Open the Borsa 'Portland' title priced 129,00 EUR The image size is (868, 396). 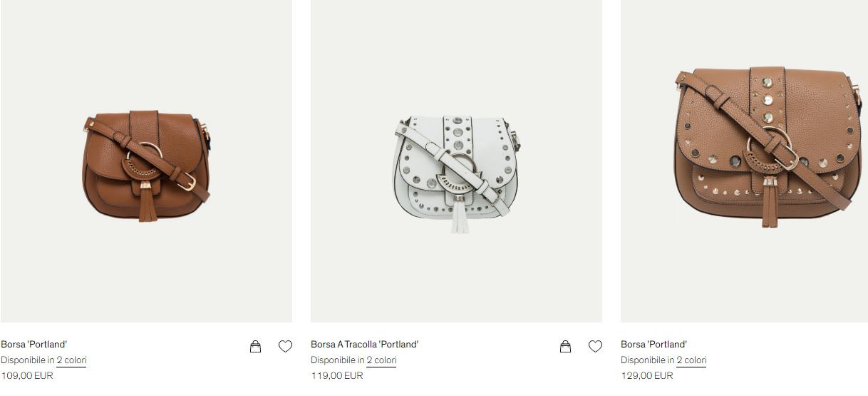point(654,345)
